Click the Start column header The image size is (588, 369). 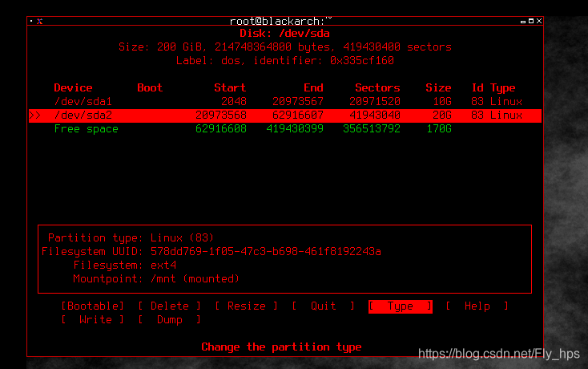coord(230,88)
